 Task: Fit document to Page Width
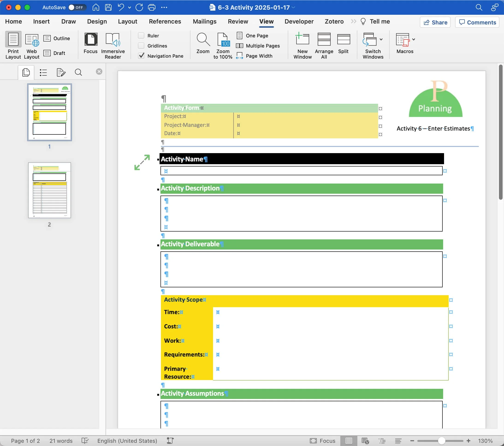pyautogui.click(x=254, y=56)
